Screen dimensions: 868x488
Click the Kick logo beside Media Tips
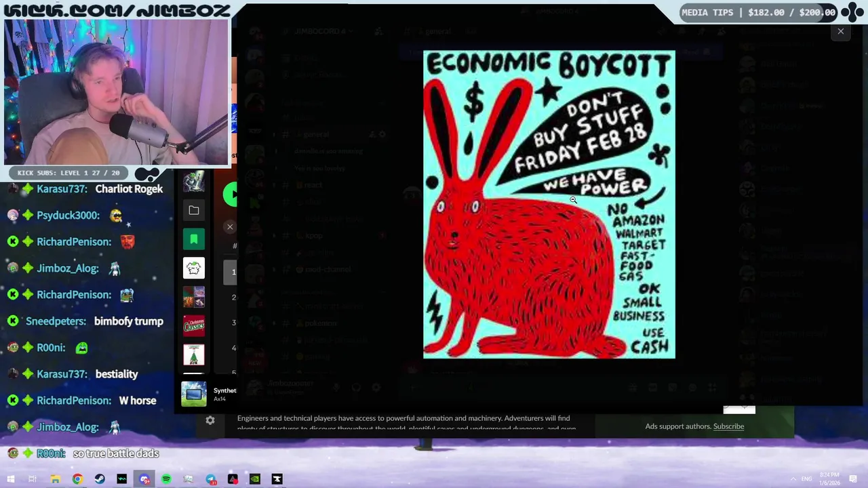[852, 12]
